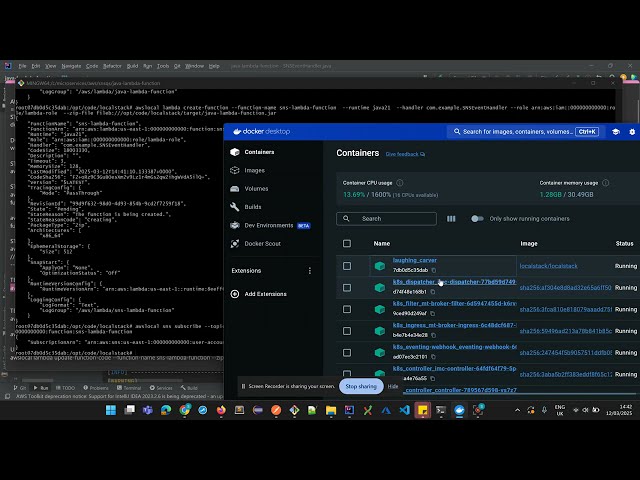Open the k8s_eventing-webhook container link
The width and height of the screenshot is (640, 480).
click(x=454, y=347)
